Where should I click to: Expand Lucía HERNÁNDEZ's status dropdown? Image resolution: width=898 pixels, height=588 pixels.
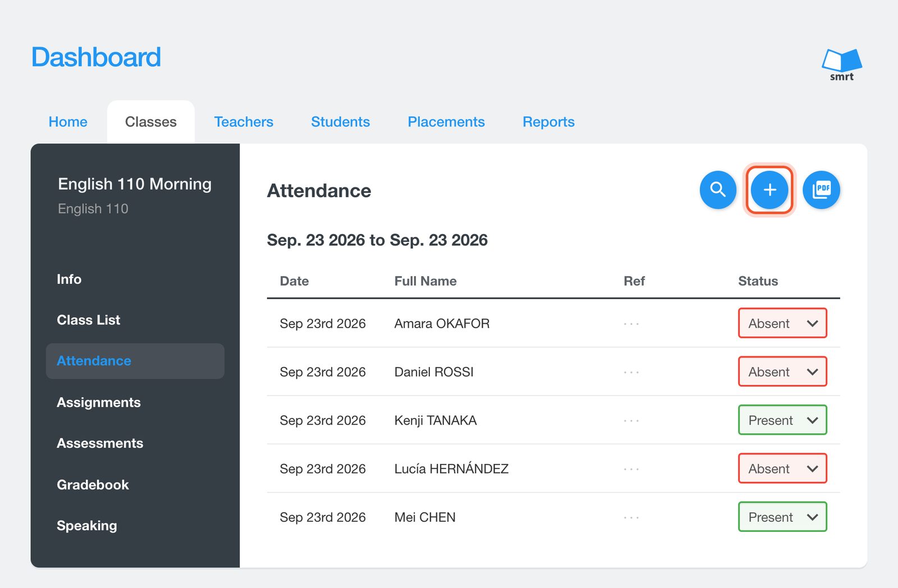782,468
